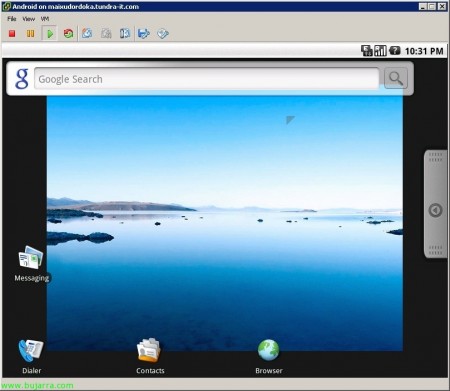Viewport: 450px width, 391px height.
Task: Expand the app drawer side handle
Action: click(435, 204)
